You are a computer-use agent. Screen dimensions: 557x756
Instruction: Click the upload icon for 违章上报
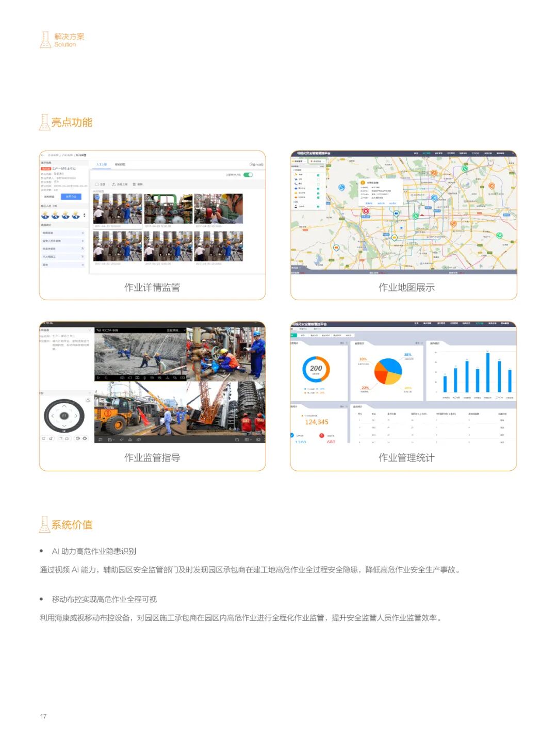113,184
